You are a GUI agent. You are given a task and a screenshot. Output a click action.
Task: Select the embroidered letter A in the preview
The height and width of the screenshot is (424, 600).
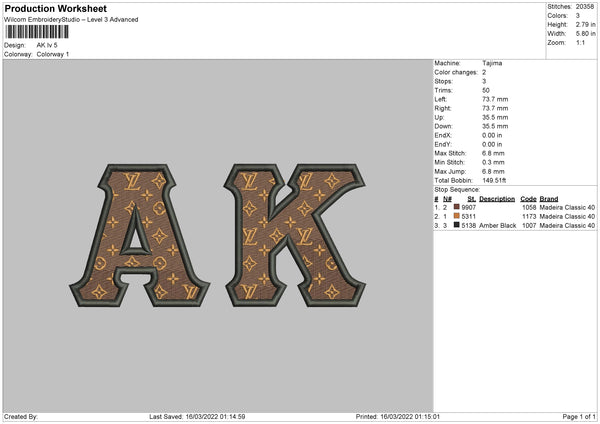pyautogui.click(x=140, y=235)
